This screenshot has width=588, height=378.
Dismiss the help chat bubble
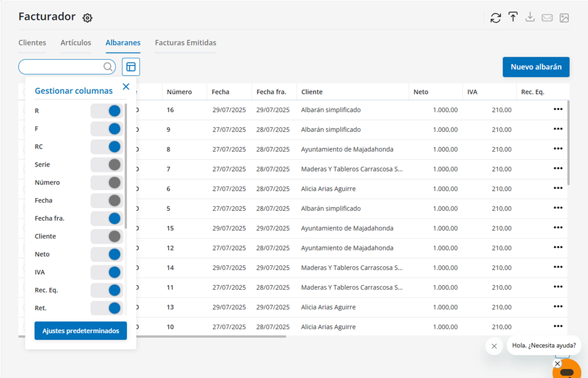pyautogui.click(x=494, y=346)
